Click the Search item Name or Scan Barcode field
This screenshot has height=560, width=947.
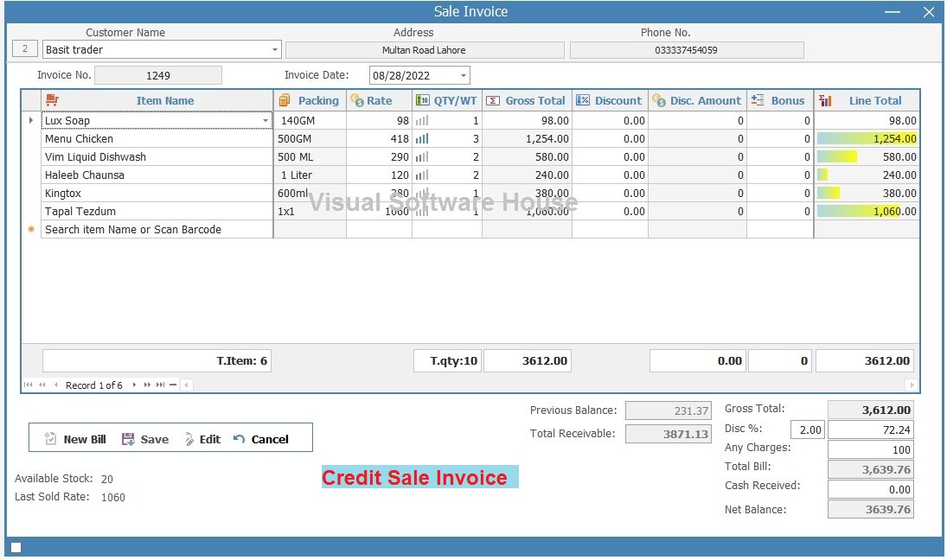pos(157,229)
